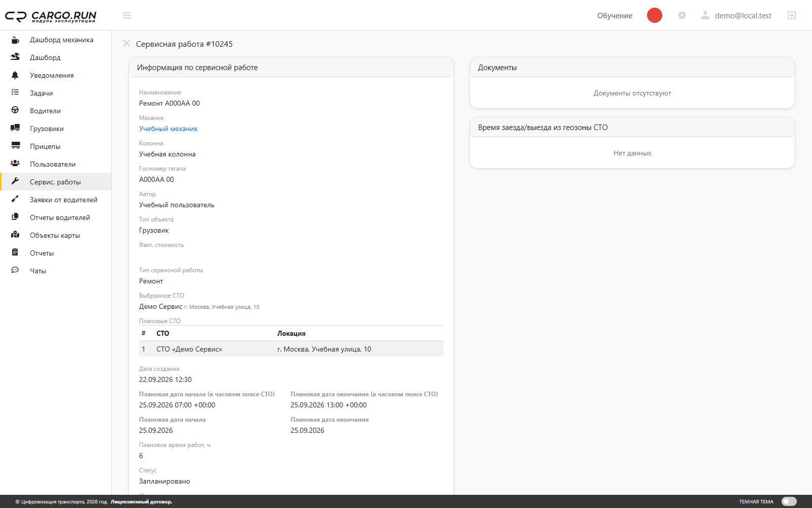Screen dimensions: 812x508
Task: Click the Запланировано status value
Action: coord(164,481)
